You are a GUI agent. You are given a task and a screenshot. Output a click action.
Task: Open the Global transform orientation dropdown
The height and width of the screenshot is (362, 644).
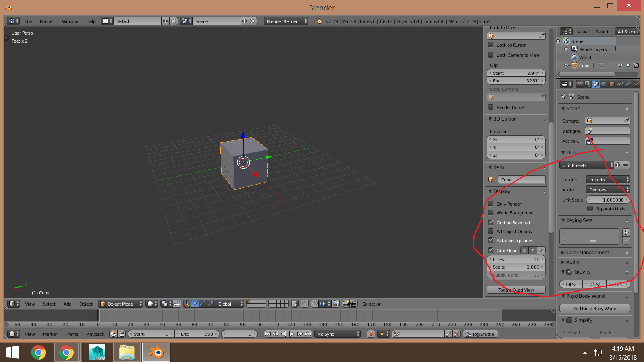pos(230,304)
